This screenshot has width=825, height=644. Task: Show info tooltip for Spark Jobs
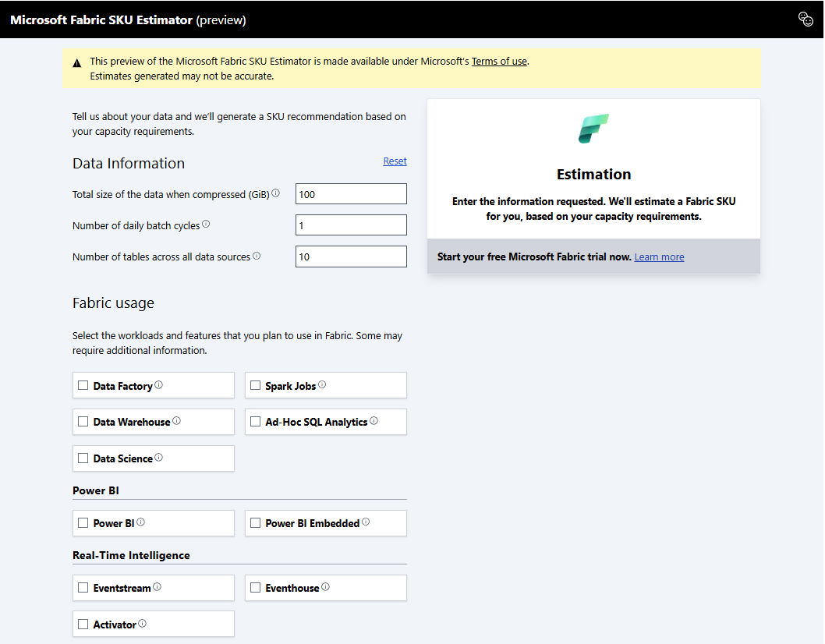click(322, 384)
